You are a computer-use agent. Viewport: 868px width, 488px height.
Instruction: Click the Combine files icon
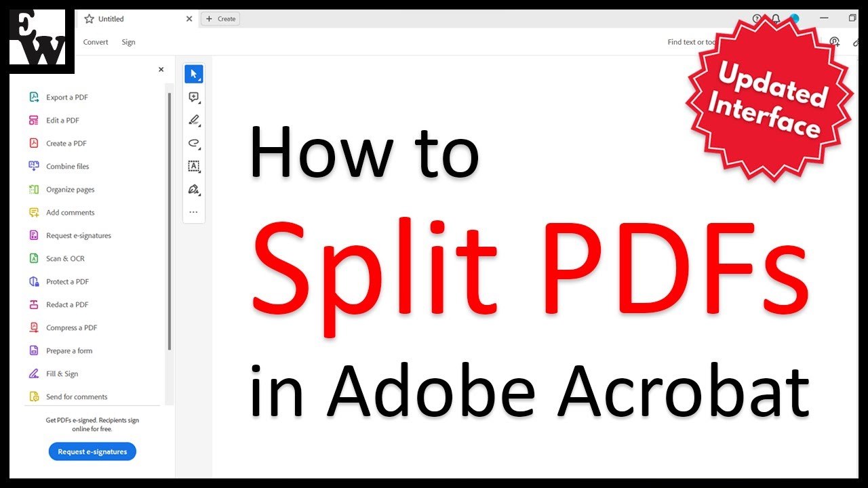34,166
